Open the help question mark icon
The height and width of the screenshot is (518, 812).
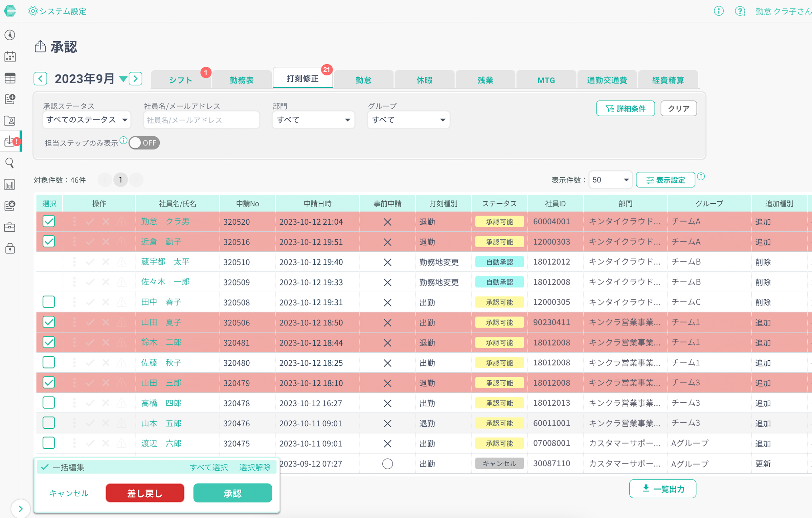740,11
